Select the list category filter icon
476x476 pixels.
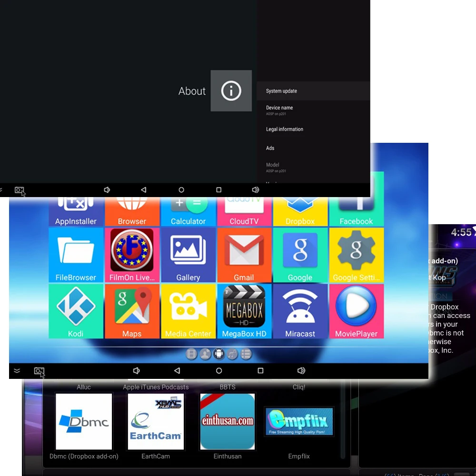click(x=246, y=354)
